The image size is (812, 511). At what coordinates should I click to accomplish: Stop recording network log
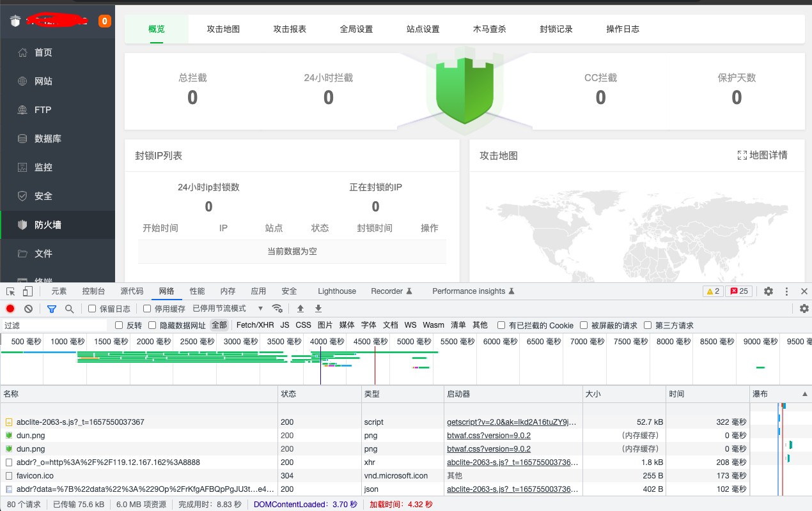10,309
